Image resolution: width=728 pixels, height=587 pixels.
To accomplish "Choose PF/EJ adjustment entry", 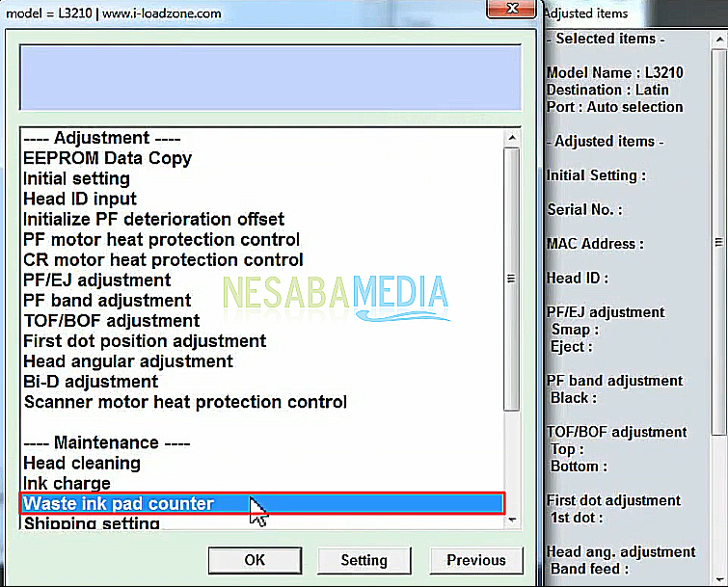I will tap(96, 280).
